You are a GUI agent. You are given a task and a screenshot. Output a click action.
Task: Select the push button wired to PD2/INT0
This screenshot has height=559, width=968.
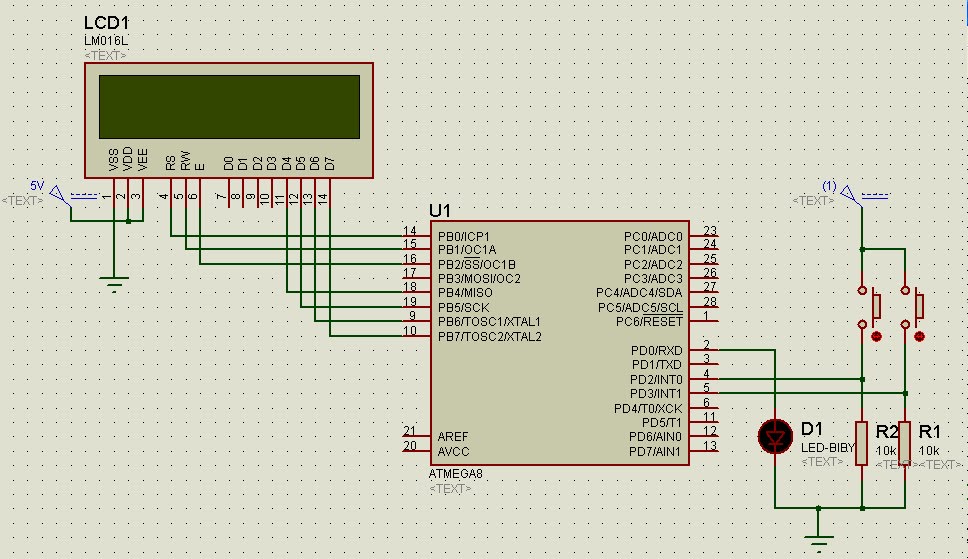868,307
